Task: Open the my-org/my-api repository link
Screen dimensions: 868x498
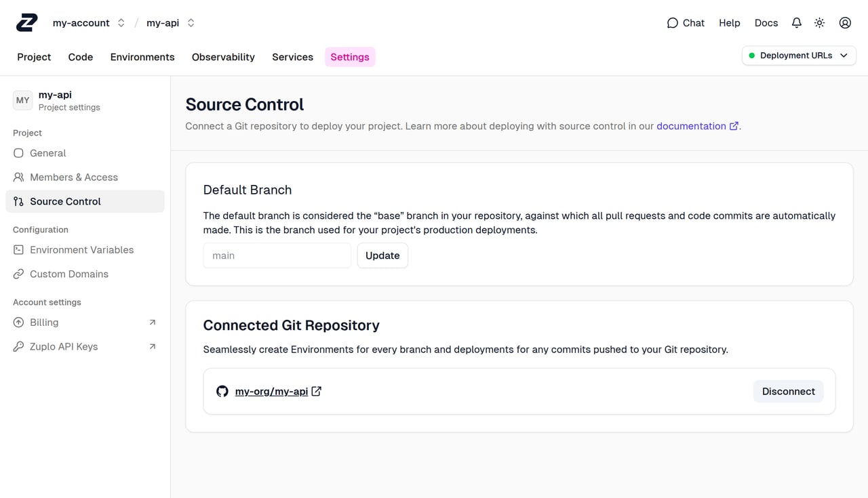Action: coord(271,391)
